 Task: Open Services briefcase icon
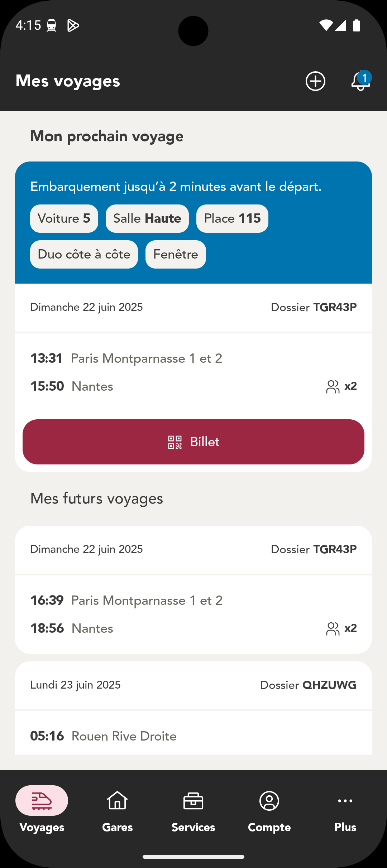click(193, 801)
